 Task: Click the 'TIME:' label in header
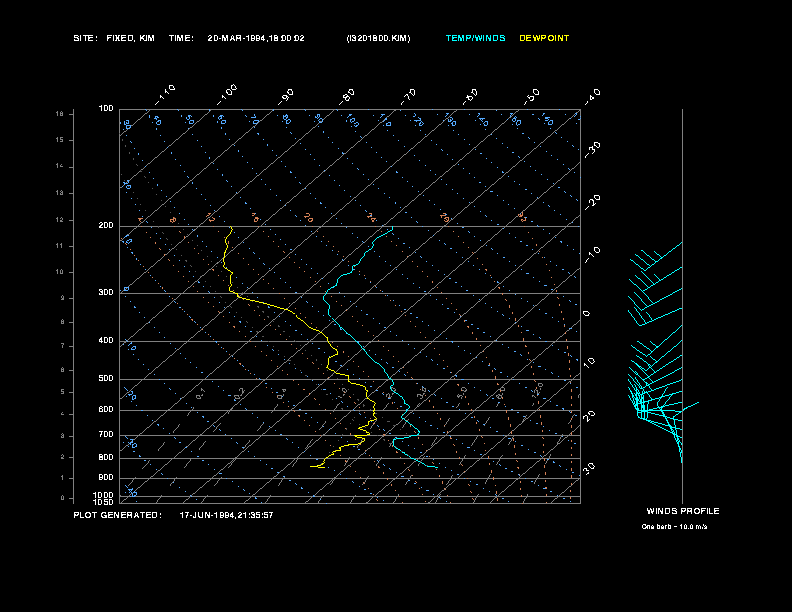click(181, 38)
